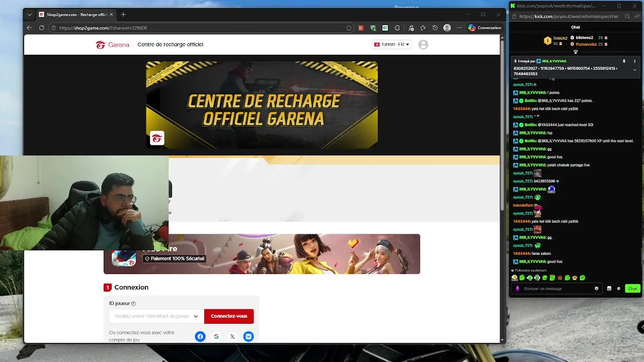Unpin the pinned chat message with pin icon

tap(624, 61)
